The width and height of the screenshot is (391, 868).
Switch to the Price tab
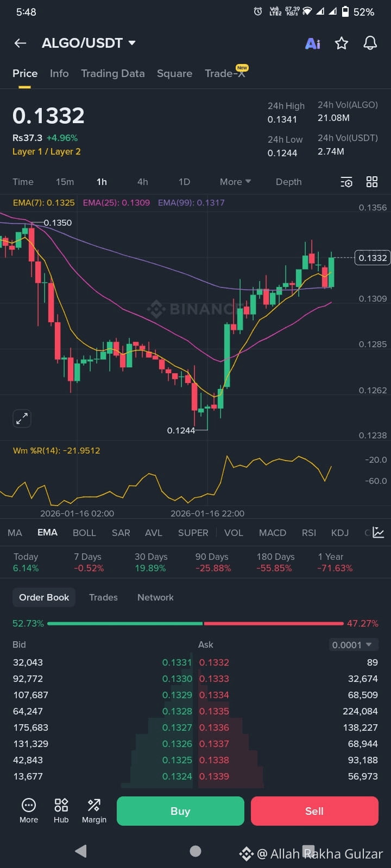coord(25,73)
